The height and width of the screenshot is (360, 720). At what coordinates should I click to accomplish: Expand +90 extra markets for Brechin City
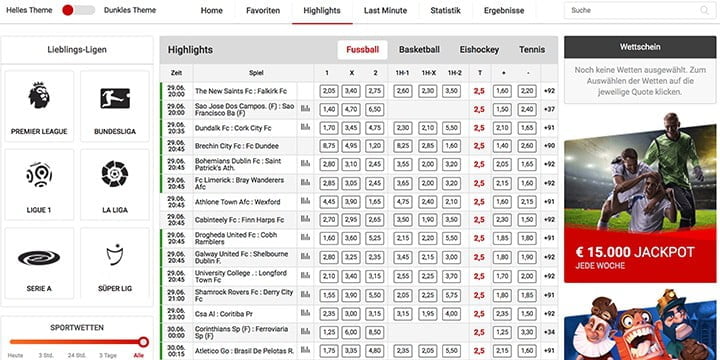[549, 146]
